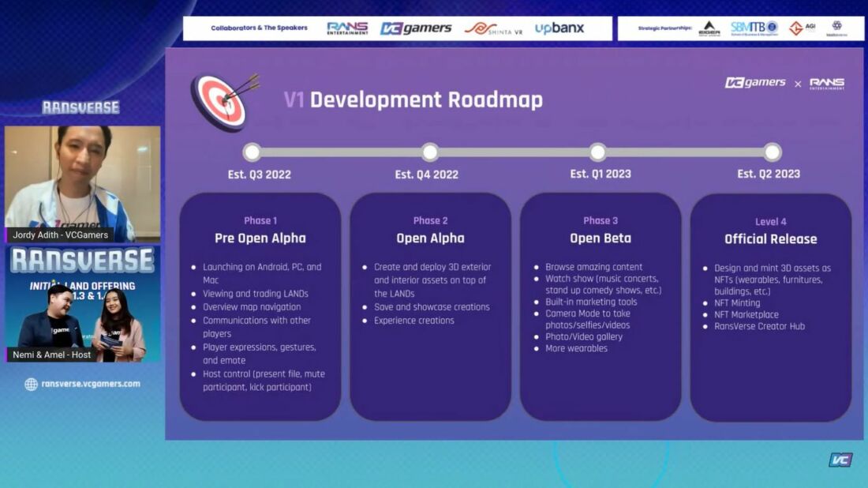
Task: Click the 'Open Beta' card heading
Action: tap(600, 238)
